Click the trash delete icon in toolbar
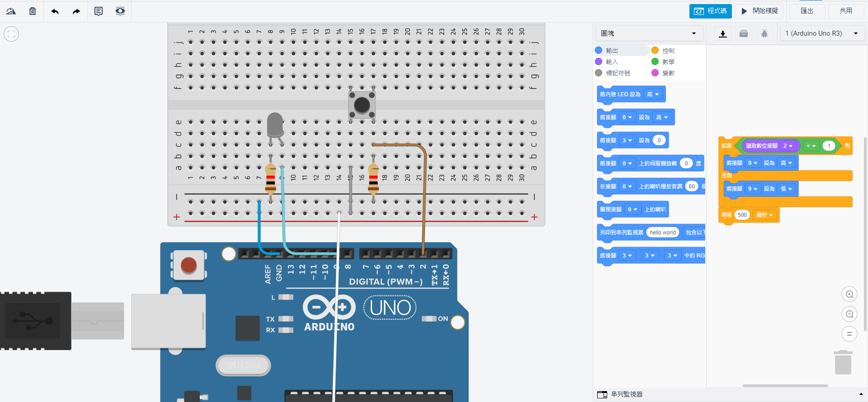Viewport: 868px width, 402px height. [x=33, y=11]
